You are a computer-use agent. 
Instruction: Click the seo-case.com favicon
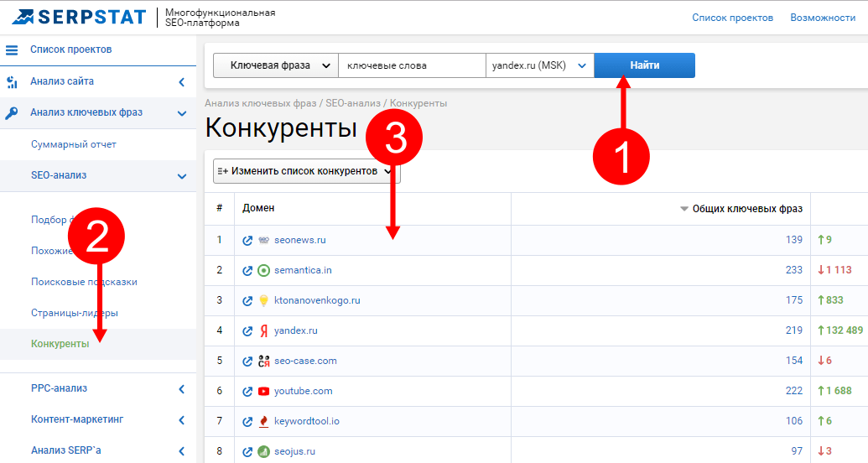point(264,362)
